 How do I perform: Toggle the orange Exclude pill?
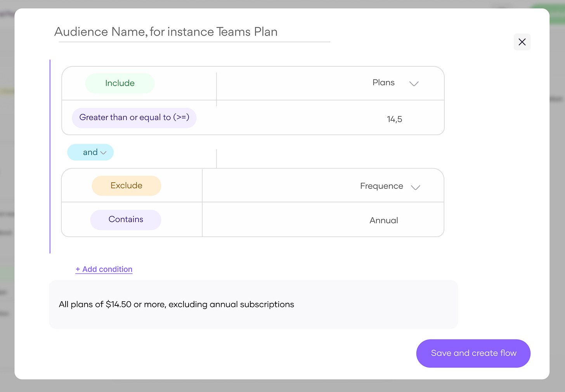pos(127,186)
